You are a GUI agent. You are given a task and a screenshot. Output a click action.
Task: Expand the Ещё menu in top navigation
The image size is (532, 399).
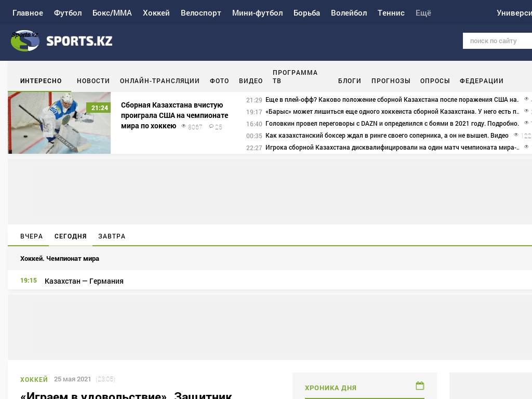coord(423,13)
